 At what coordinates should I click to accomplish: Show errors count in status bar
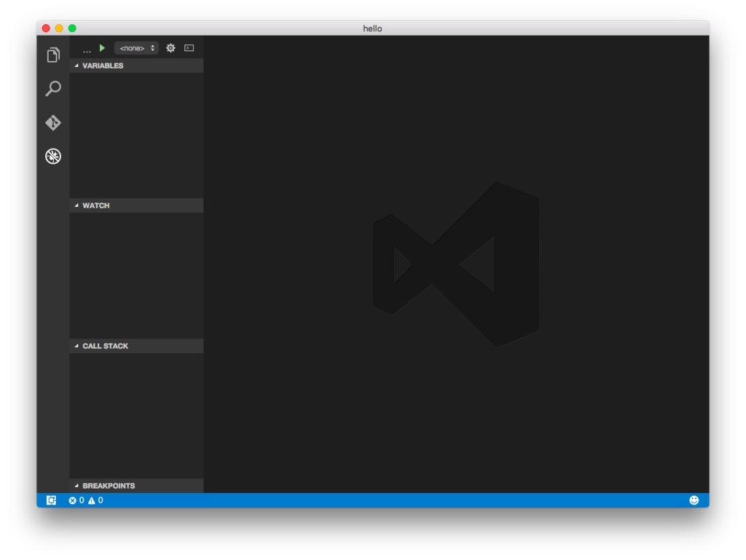click(x=76, y=500)
